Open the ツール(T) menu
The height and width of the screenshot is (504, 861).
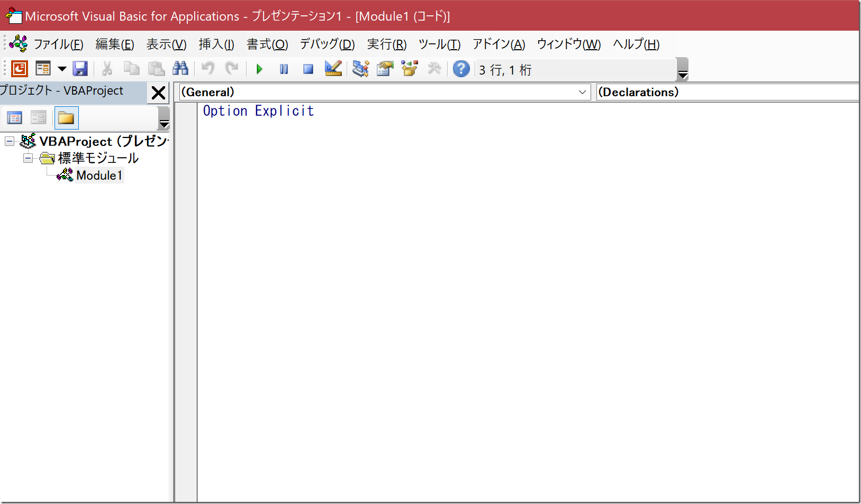pos(440,44)
